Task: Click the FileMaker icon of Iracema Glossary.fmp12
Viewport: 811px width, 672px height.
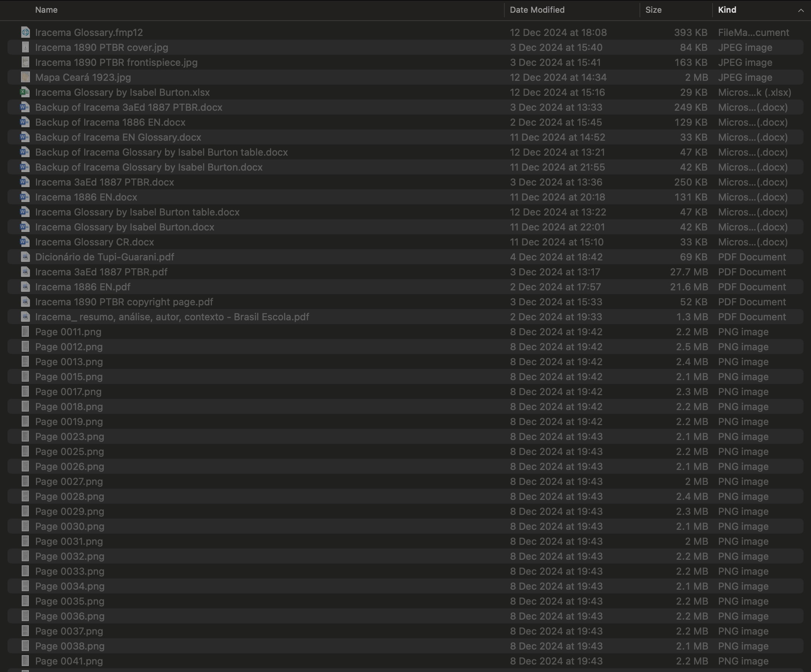Action: pyautogui.click(x=25, y=33)
